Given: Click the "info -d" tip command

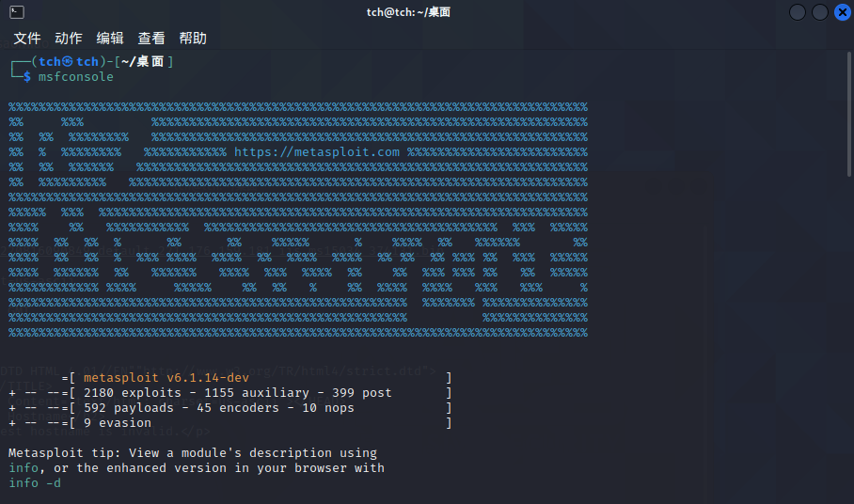Looking at the screenshot, I should (35, 482).
